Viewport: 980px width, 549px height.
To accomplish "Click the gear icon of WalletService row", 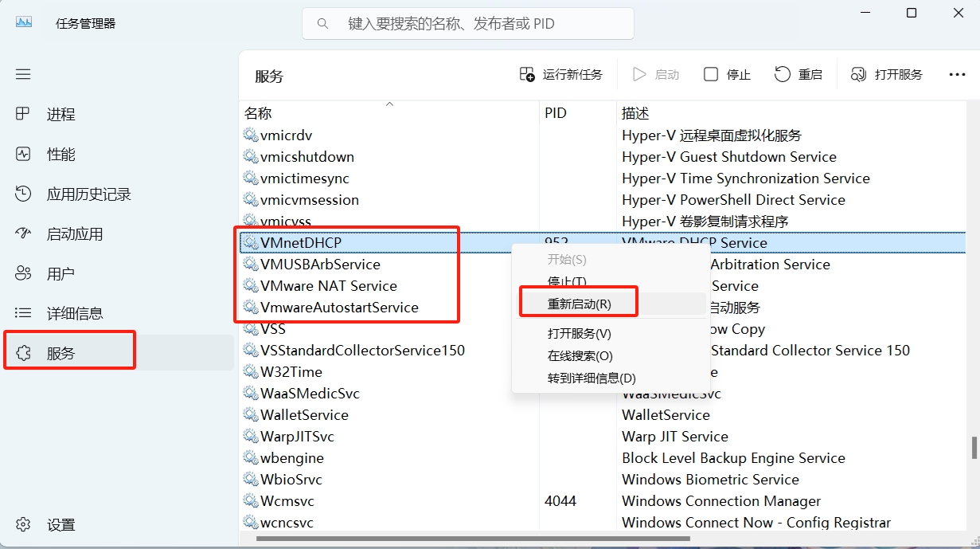I will tap(251, 415).
